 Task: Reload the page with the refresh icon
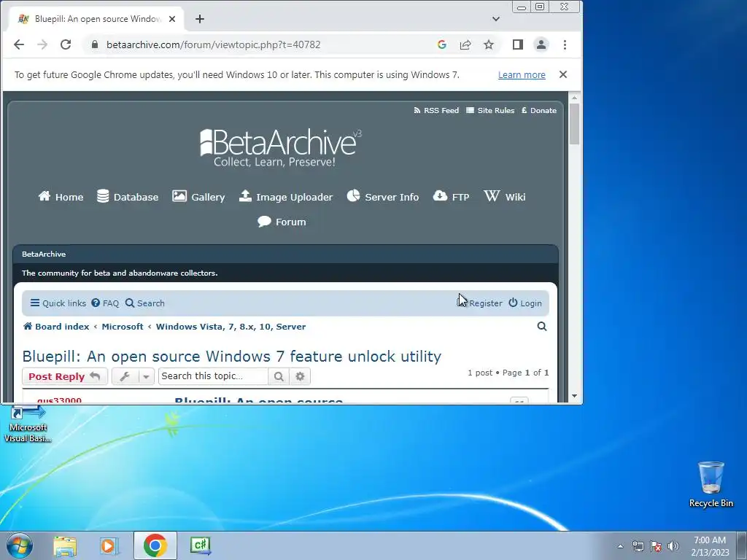click(66, 44)
